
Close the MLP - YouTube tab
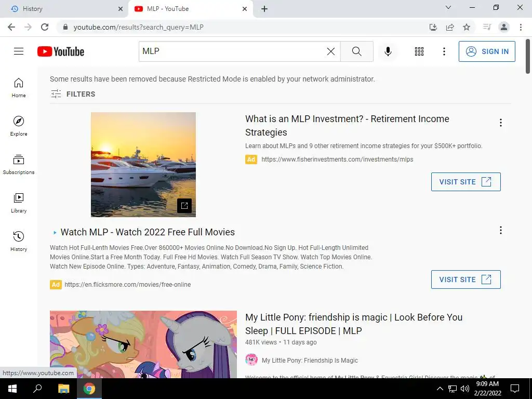click(x=245, y=9)
